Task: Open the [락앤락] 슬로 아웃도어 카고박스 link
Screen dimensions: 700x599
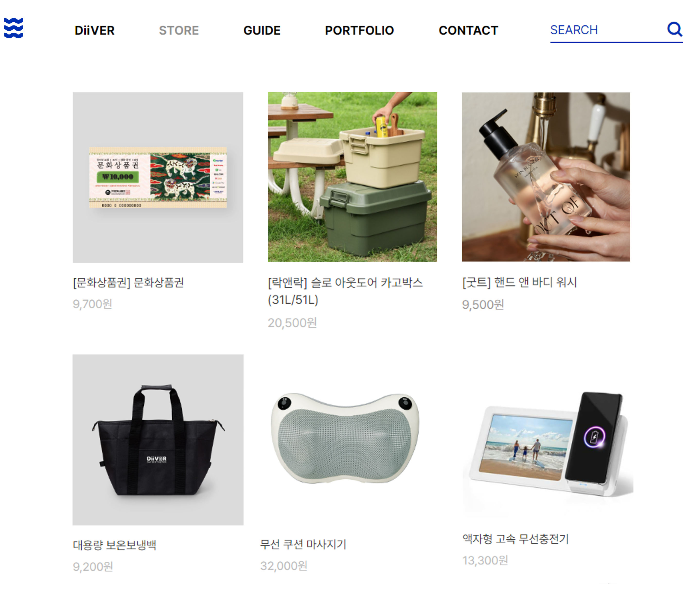Action: [345, 291]
